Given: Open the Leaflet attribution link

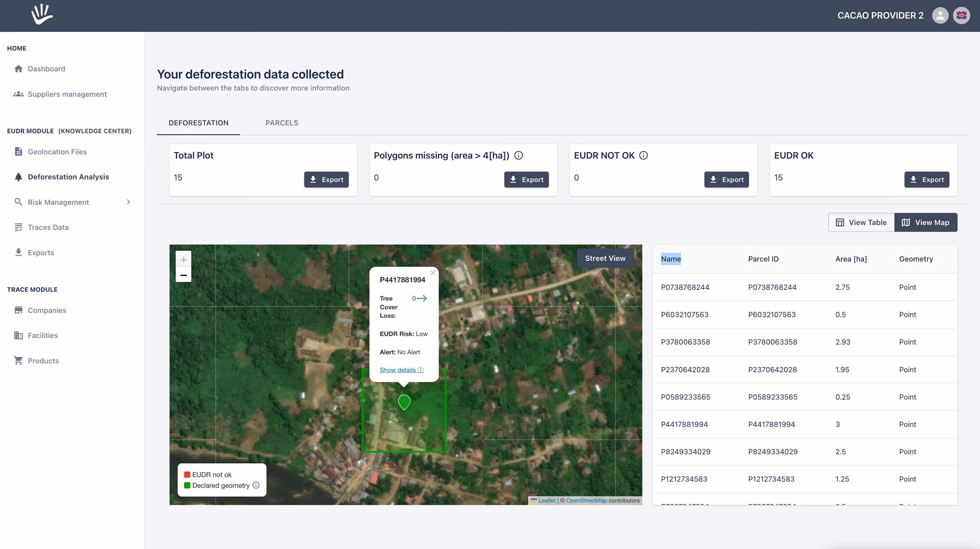Looking at the screenshot, I should point(547,500).
